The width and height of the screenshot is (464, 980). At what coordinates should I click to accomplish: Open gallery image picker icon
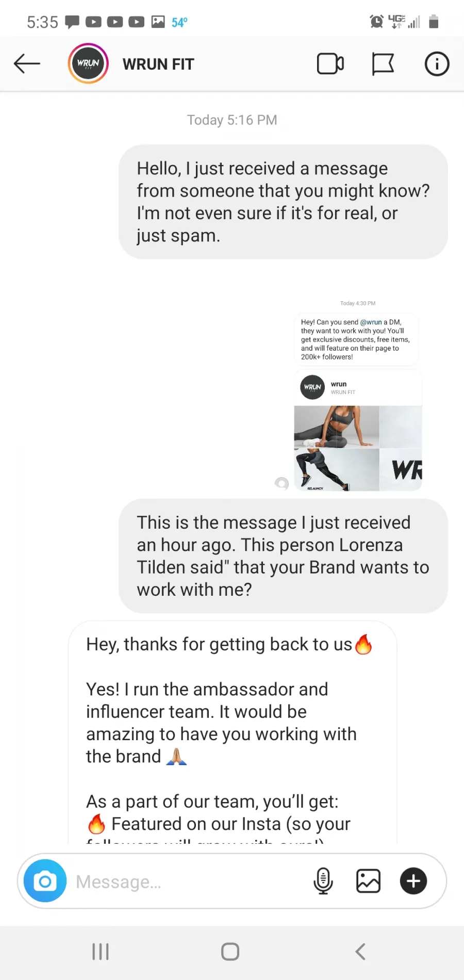[368, 881]
